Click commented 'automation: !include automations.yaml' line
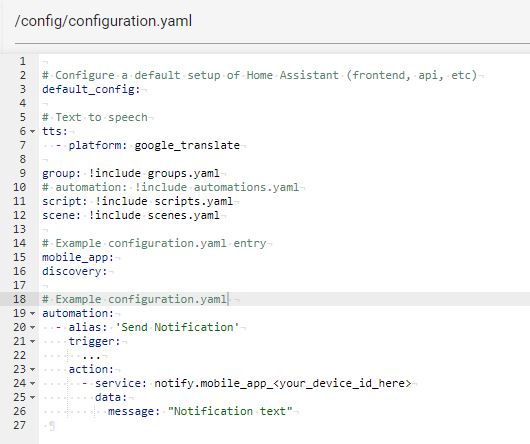 170,187
